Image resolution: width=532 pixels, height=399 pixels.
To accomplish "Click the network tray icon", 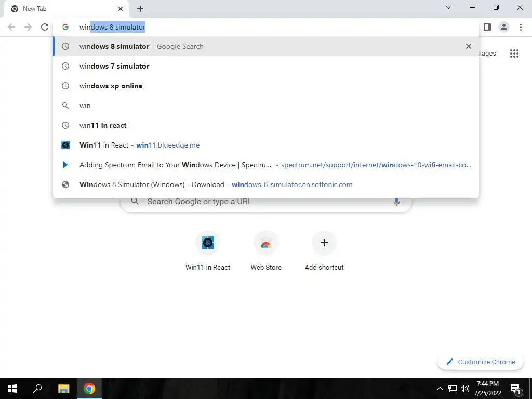I will (453, 389).
